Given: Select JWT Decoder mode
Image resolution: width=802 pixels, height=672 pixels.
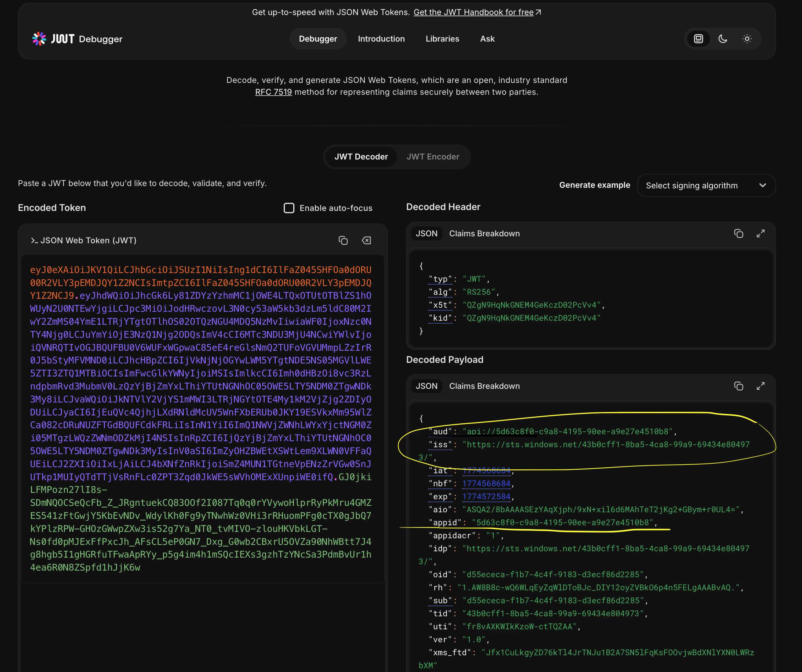Looking at the screenshot, I should point(361,157).
